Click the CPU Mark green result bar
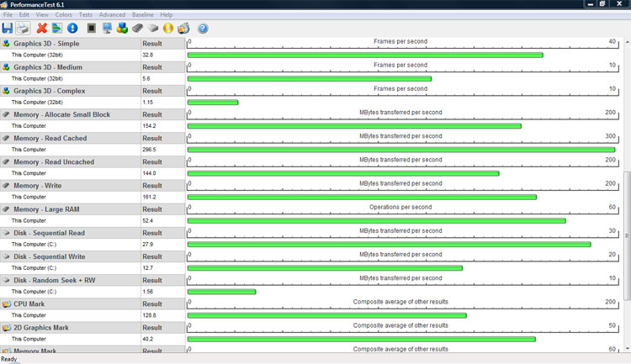 (326, 315)
